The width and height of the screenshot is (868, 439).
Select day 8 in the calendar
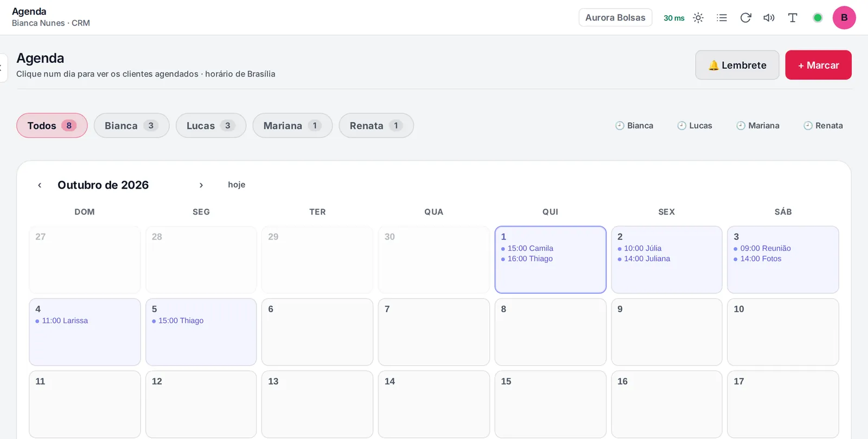pyautogui.click(x=550, y=332)
